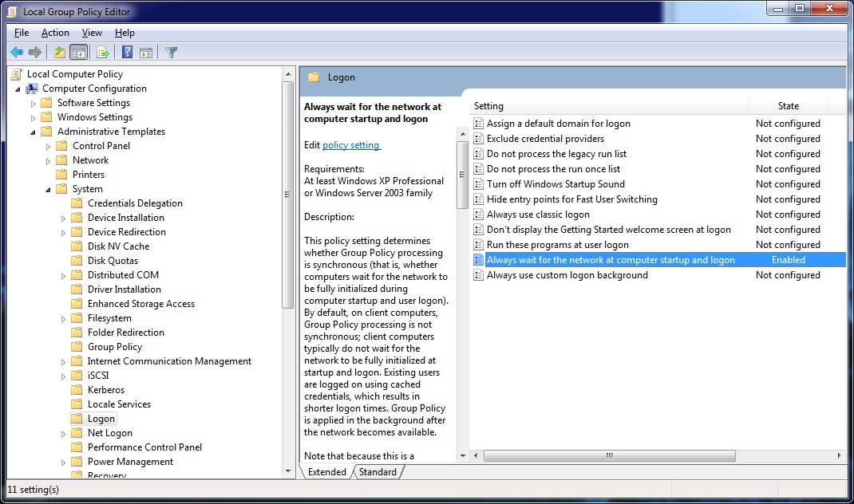Click policy icon beside Always use classic logon
Screen dimensions: 854x504
tap(478, 215)
